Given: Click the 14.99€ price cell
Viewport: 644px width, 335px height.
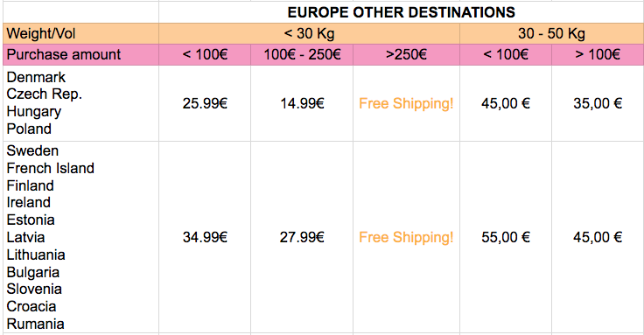Looking at the screenshot, I should pos(302,103).
